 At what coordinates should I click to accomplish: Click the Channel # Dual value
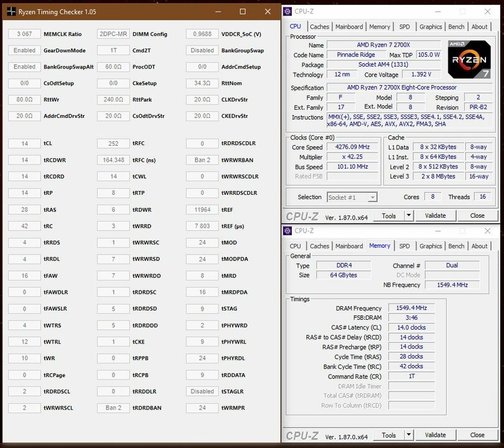tap(452, 266)
